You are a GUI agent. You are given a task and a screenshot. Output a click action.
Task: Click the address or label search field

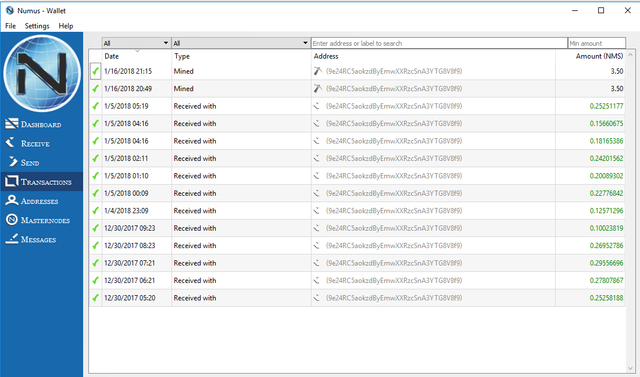point(439,43)
